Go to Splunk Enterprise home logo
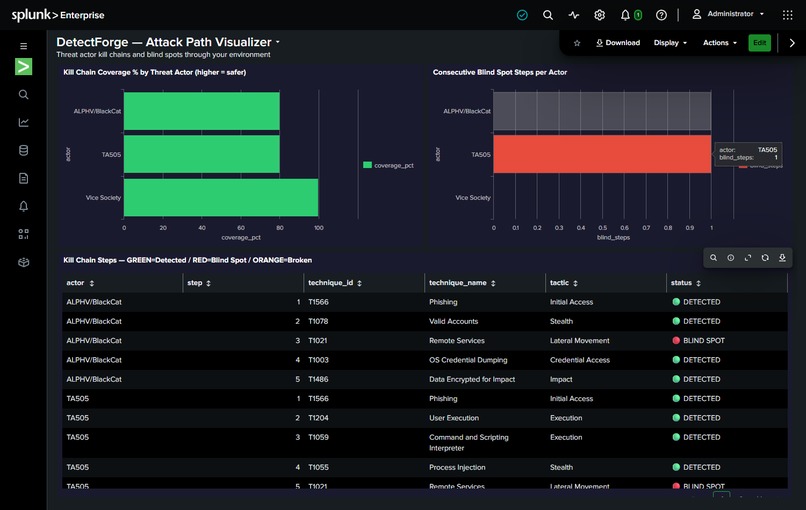The image size is (806, 510). (x=58, y=15)
